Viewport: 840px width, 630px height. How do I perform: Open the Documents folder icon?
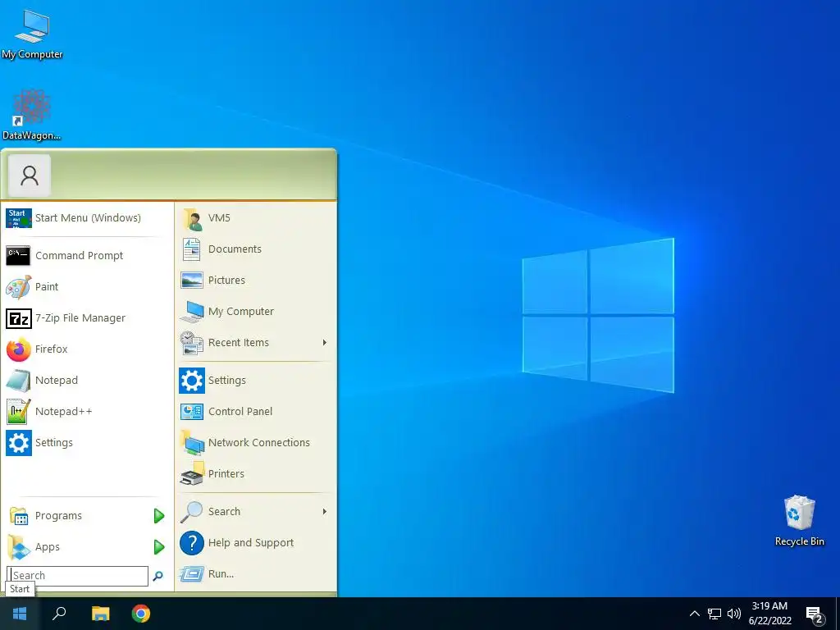(192, 249)
